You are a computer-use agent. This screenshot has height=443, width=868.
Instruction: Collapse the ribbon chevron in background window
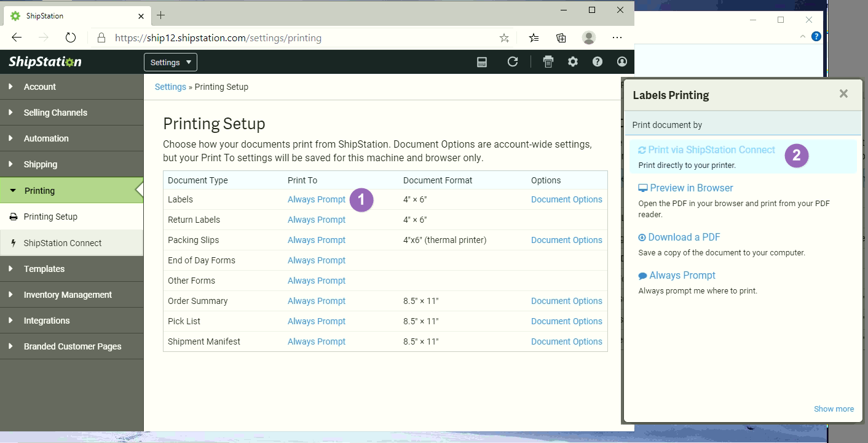(x=802, y=37)
